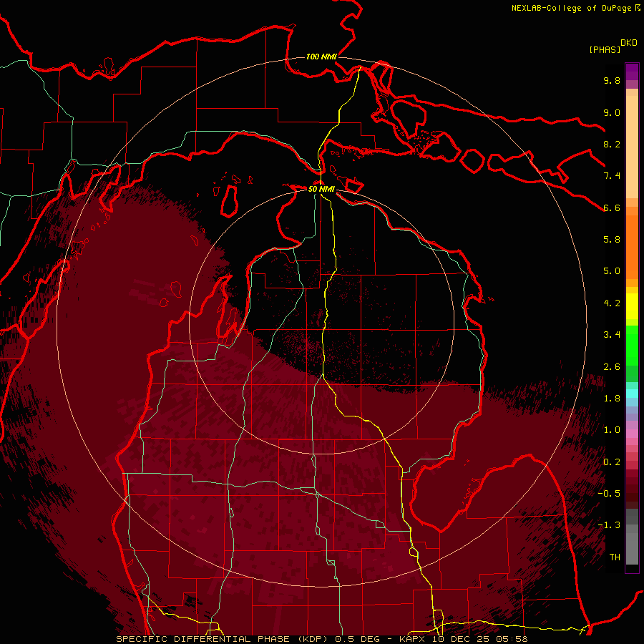This screenshot has width=644, height=644.
Task: Click the 2.6 value on color scale
Action: tap(612, 367)
